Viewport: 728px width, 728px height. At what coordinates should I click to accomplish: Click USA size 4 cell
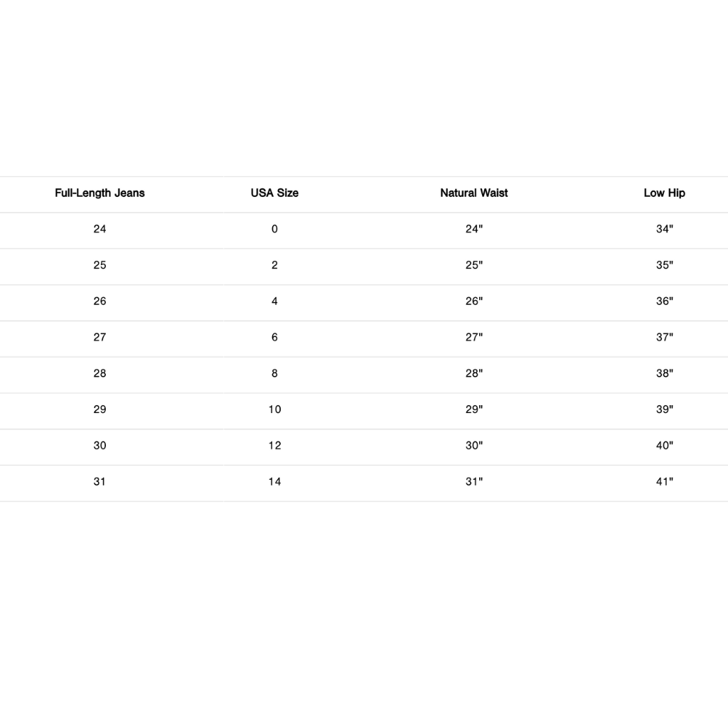click(274, 301)
